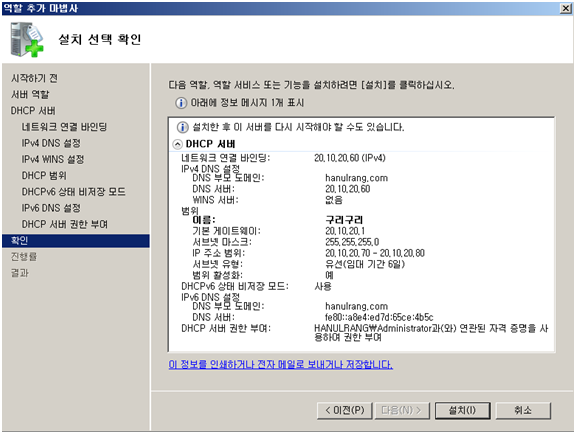This screenshot has width=576, height=434.
Task: Select IPv4 DNS 설정 in the sidebar
Action: pos(51,143)
